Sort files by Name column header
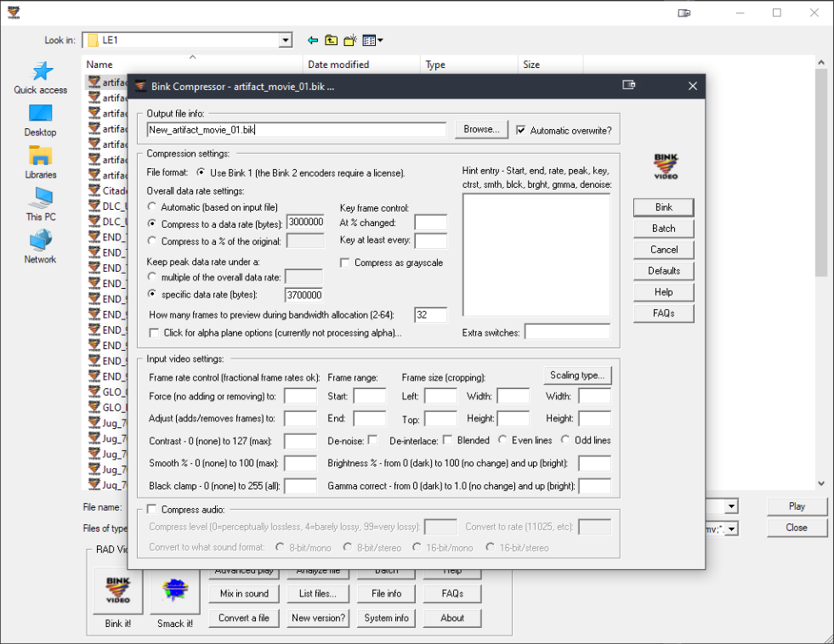 pos(192,65)
